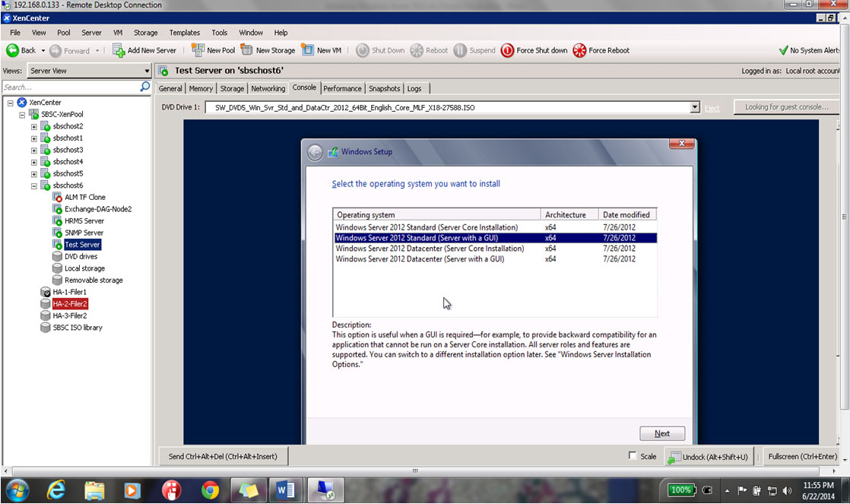Viewport: 850px width, 504px height.
Task: Click the SBSC-XenPool pool icon
Action: (33, 114)
